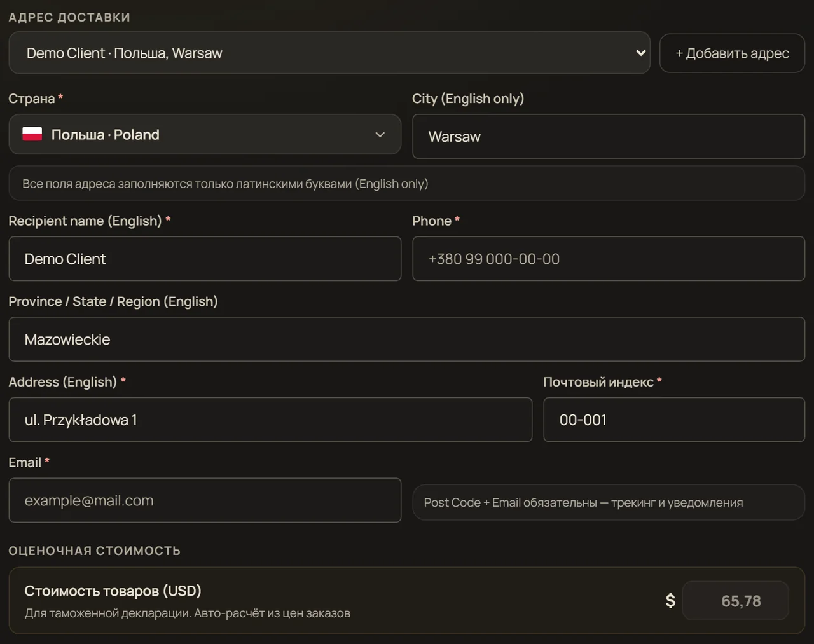The image size is (814, 644).
Task: Click the 'City (English only)' label
Action: 468,99
